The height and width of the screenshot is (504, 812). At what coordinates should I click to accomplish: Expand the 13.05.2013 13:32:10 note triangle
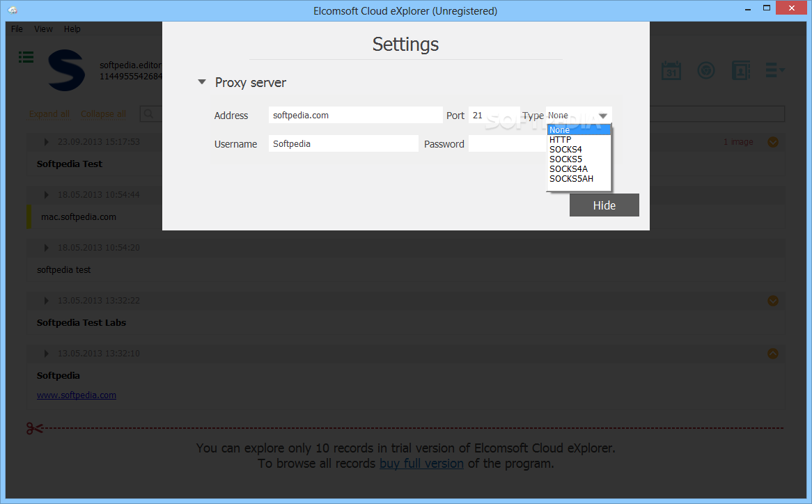point(46,354)
